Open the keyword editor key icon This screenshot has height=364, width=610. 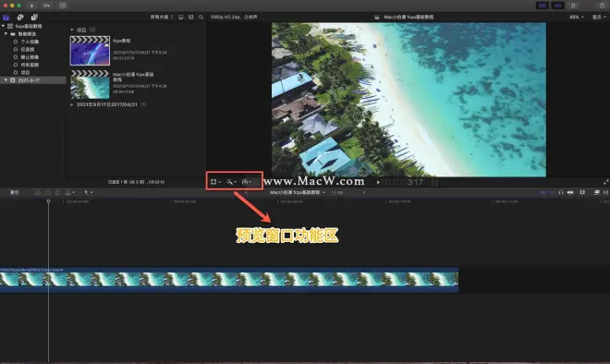pyautogui.click(x=47, y=6)
